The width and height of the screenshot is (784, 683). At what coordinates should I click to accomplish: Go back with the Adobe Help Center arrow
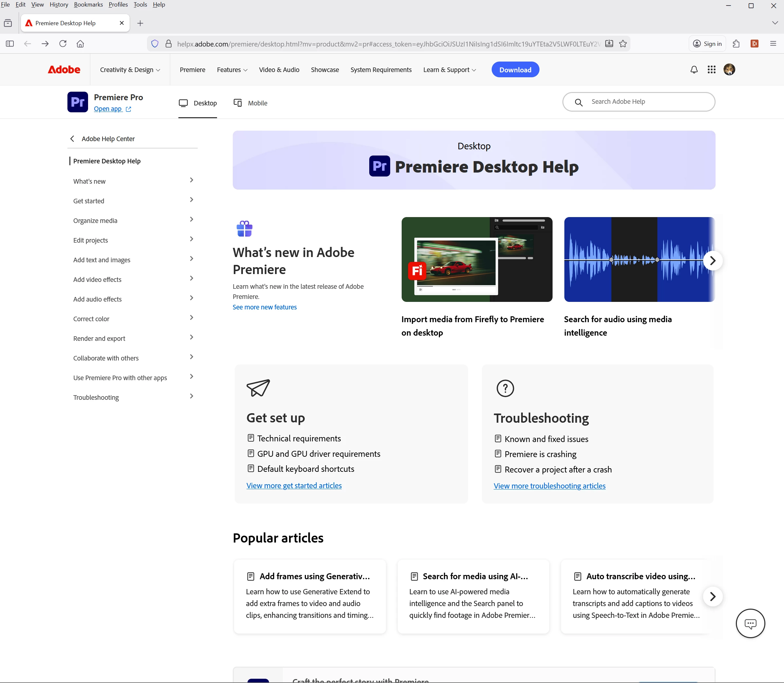click(72, 139)
